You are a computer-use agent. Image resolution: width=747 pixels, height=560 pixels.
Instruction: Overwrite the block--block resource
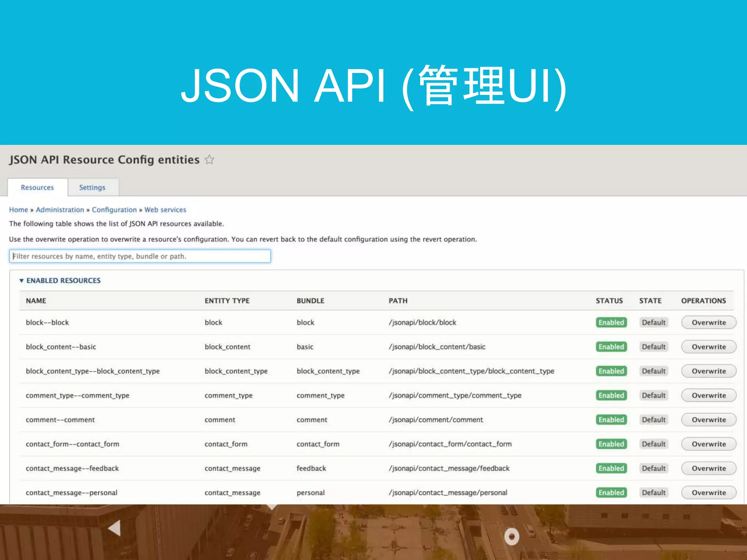[x=709, y=322]
